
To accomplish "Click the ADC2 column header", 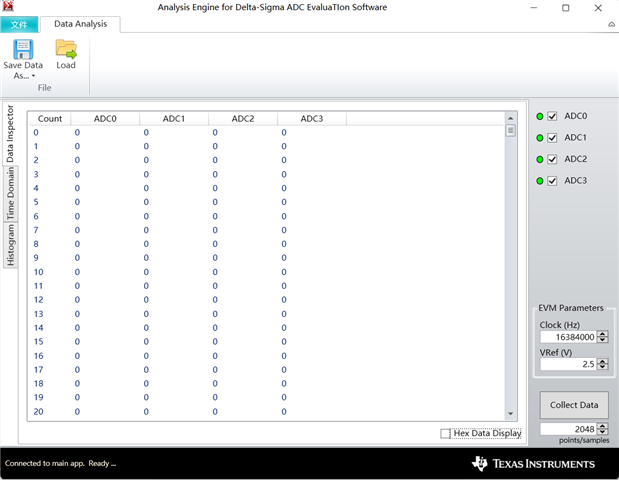I will click(243, 119).
